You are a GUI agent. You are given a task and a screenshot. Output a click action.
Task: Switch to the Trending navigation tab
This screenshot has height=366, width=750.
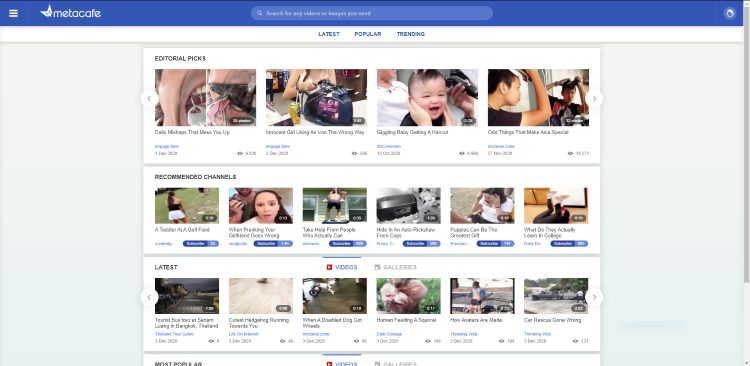410,34
